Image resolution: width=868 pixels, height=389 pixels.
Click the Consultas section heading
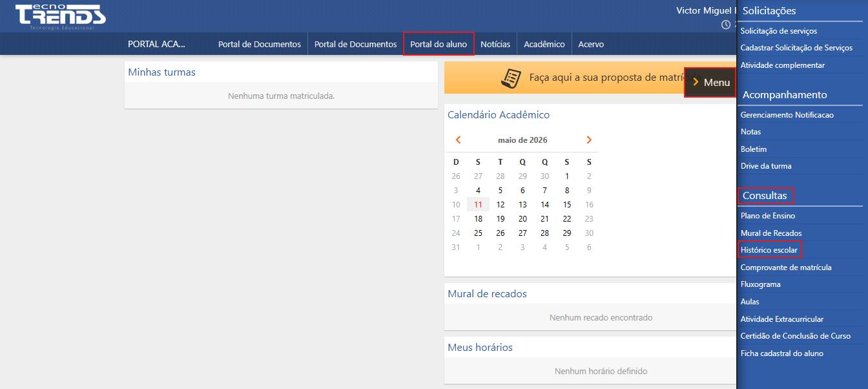click(x=765, y=195)
